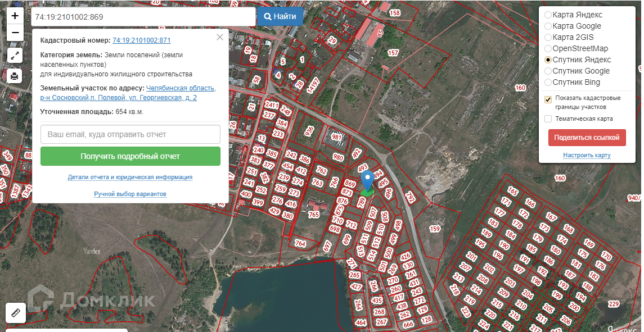The width and height of the screenshot is (644, 332).
Task: Select Спутник Google radio option
Action: coord(548,71)
